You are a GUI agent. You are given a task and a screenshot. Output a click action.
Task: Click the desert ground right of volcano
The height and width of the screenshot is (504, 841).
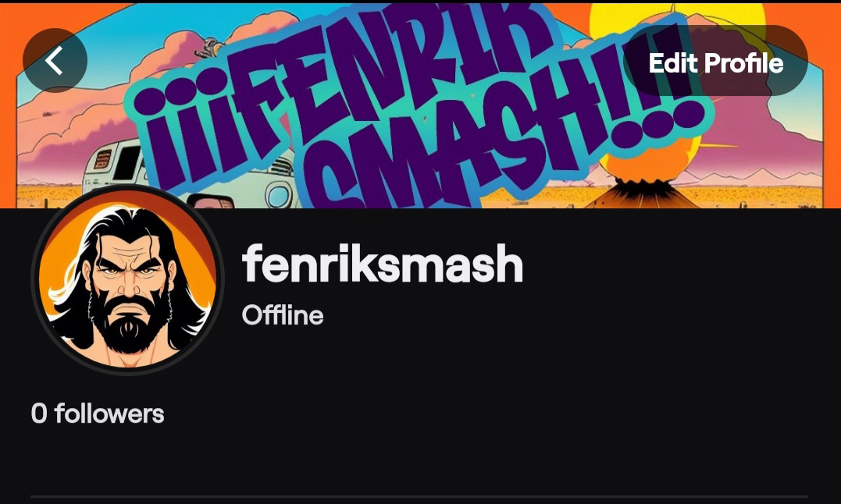(761, 196)
